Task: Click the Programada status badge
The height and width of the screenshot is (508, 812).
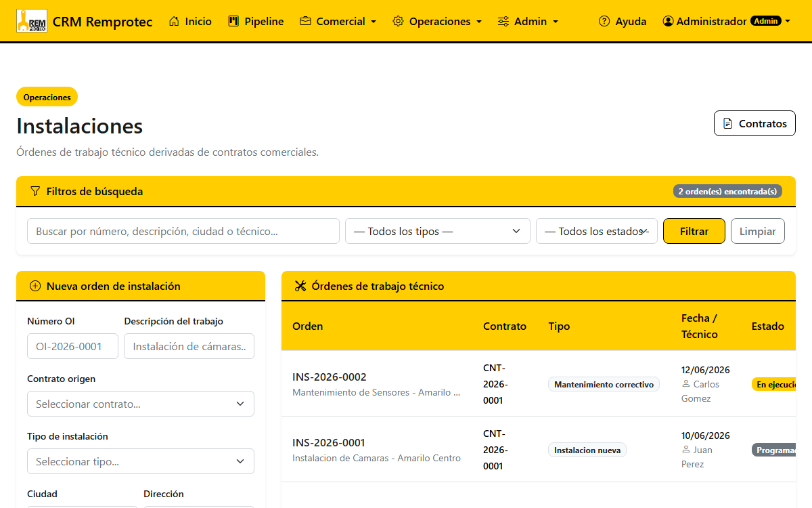Action: [773, 450]
